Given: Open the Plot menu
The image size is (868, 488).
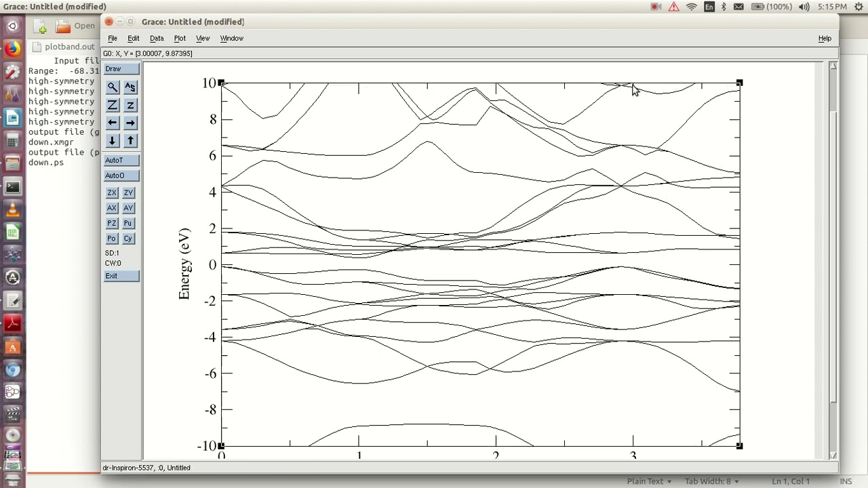Looking at the screenshot, I should coord(180,39).
